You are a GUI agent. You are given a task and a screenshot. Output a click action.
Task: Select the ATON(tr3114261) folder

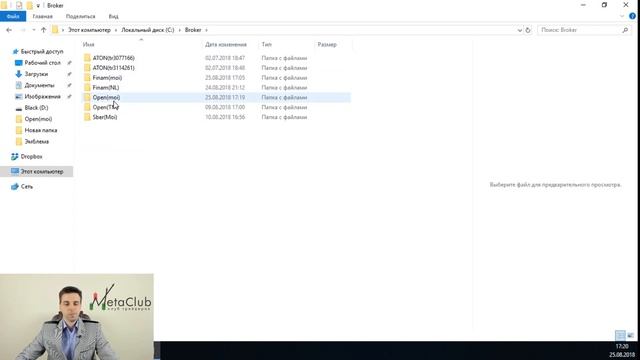(113, 68)
